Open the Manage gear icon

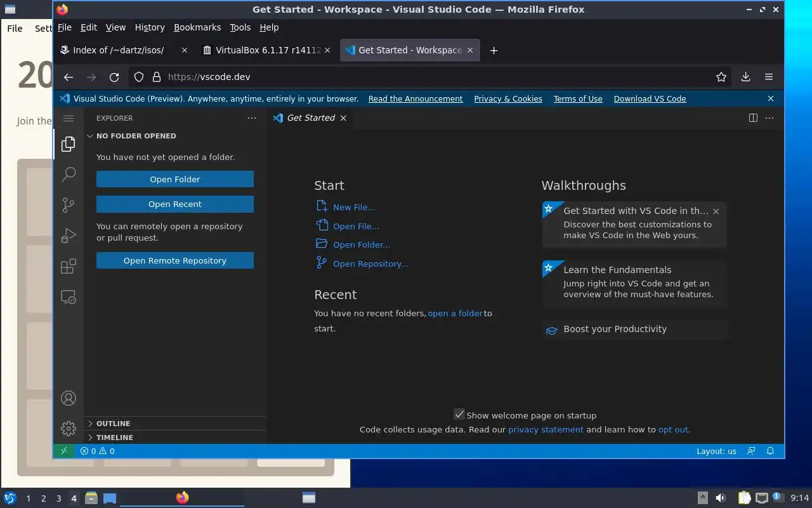click(69, 429)
